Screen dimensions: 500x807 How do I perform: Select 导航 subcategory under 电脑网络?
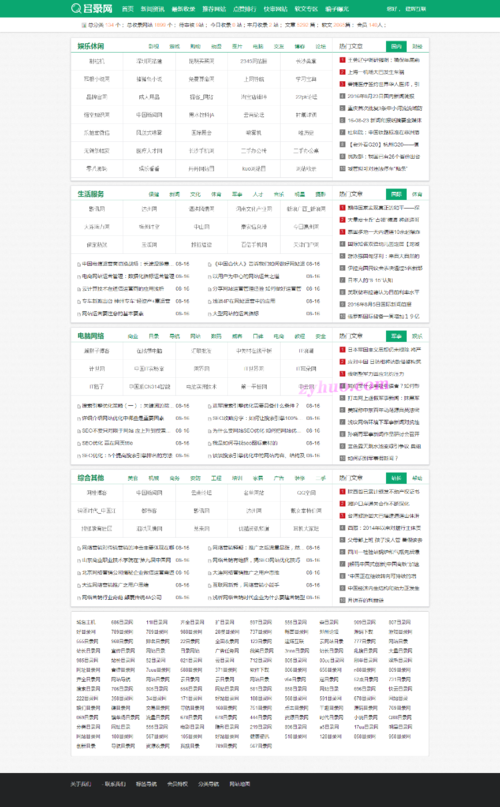pyautogui.click(x=175, y=336)
